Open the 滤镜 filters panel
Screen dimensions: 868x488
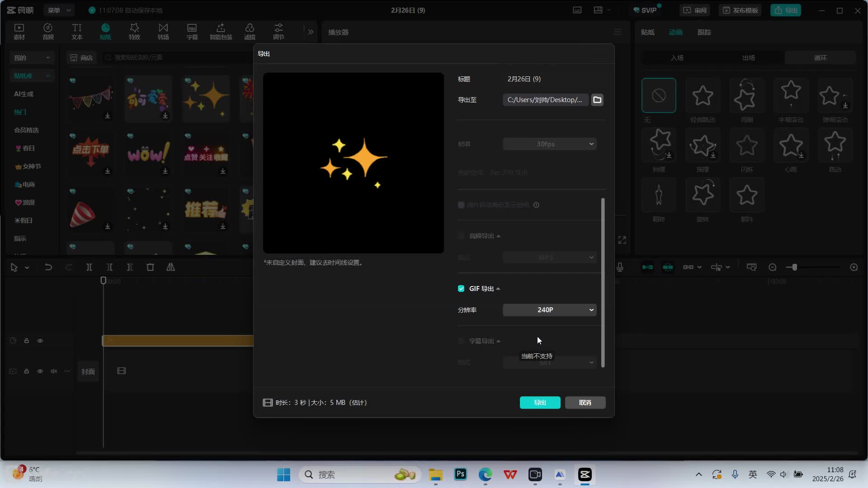250,32
